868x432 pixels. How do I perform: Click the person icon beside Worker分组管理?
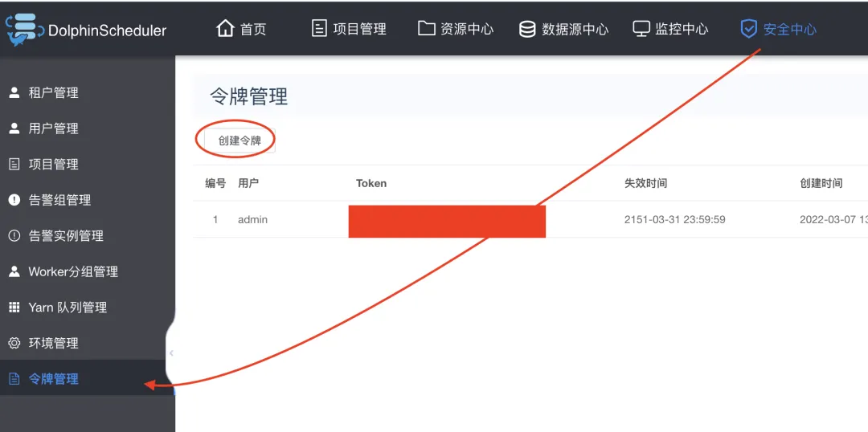click(14, 271)
